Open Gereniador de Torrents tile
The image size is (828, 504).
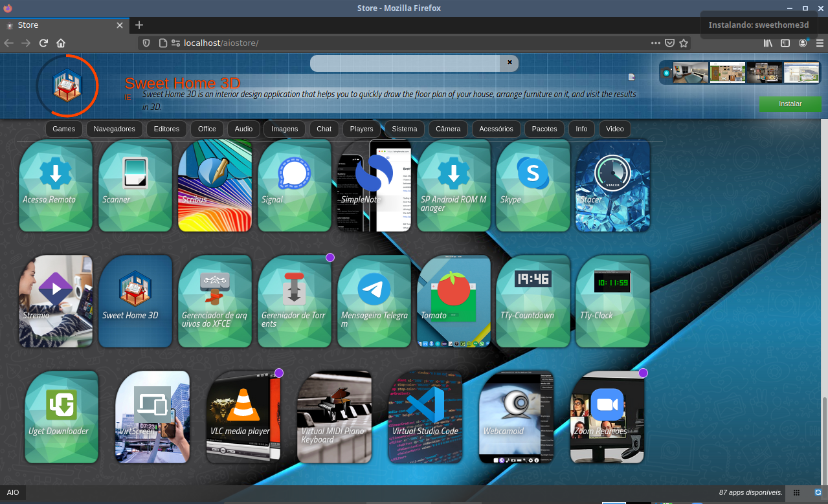coord(295,301)
